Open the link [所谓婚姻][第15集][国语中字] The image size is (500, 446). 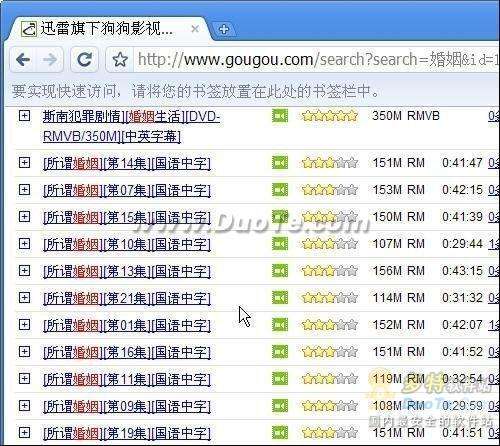coord(127,218)
